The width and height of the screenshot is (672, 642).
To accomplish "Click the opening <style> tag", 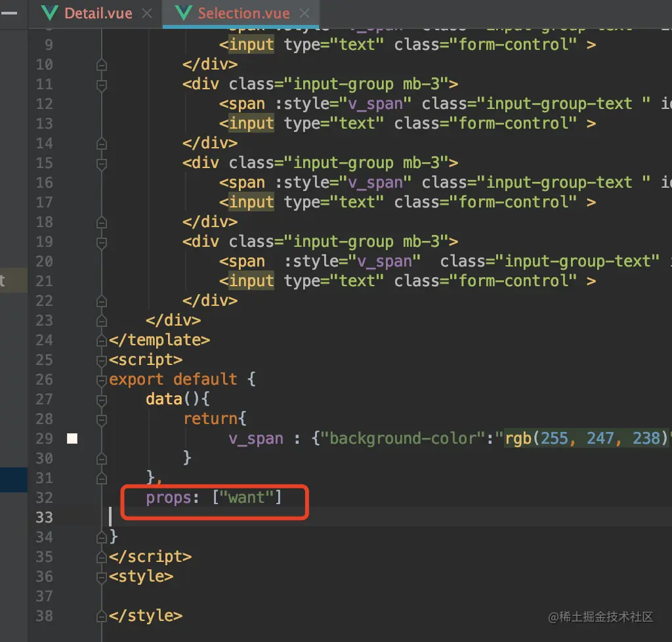I will click(x=141, y=576).
